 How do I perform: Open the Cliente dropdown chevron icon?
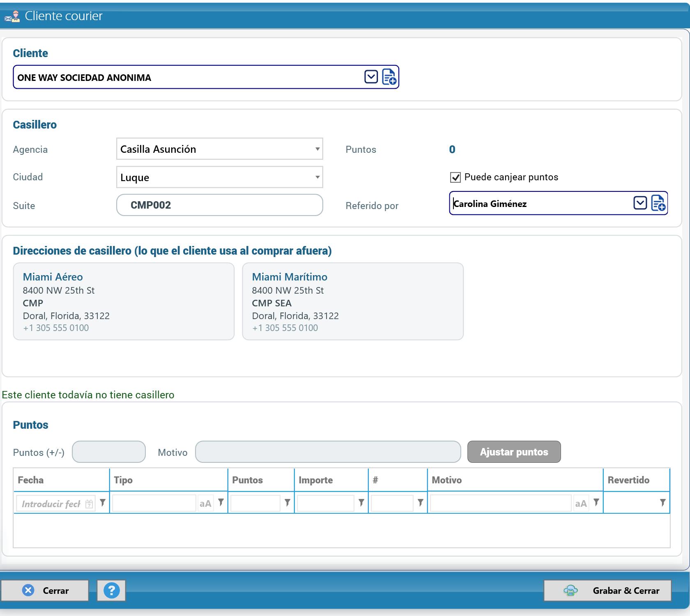pyautogui.click(x=371, y=77)
